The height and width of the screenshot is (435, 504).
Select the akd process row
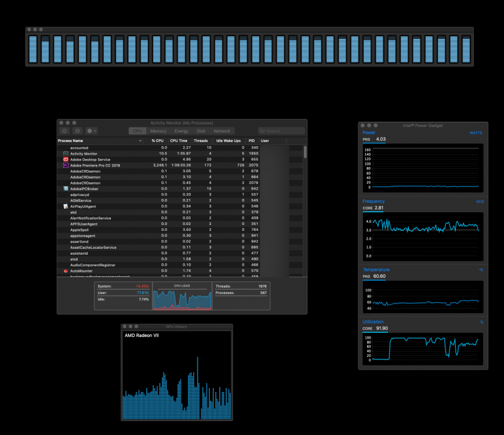tap(180, 212)
